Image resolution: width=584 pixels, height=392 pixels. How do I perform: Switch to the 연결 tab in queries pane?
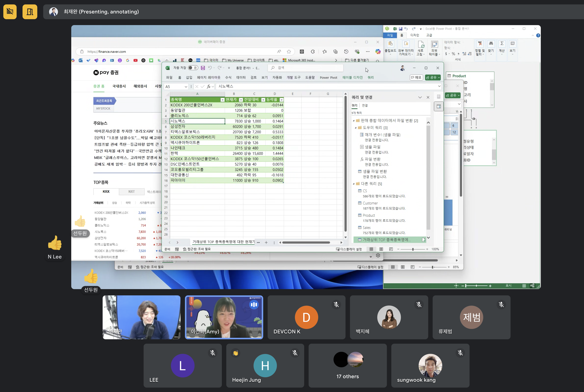coord(365,105)
